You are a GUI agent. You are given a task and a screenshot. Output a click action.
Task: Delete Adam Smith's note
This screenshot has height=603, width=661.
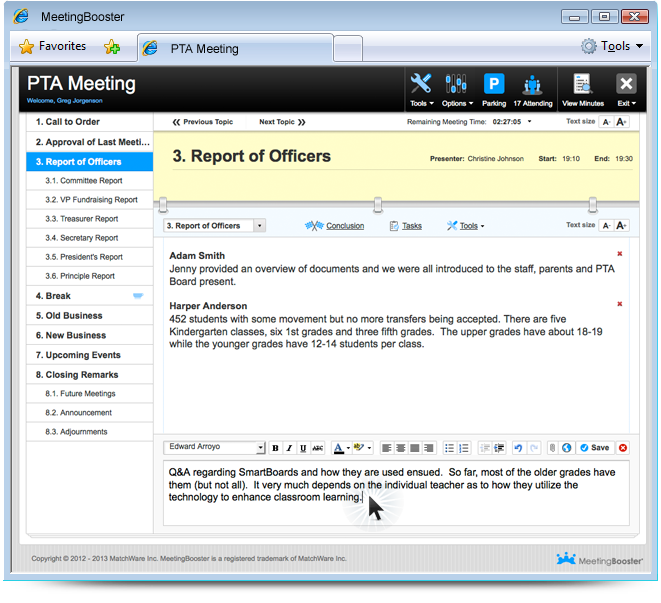[620, 253]
